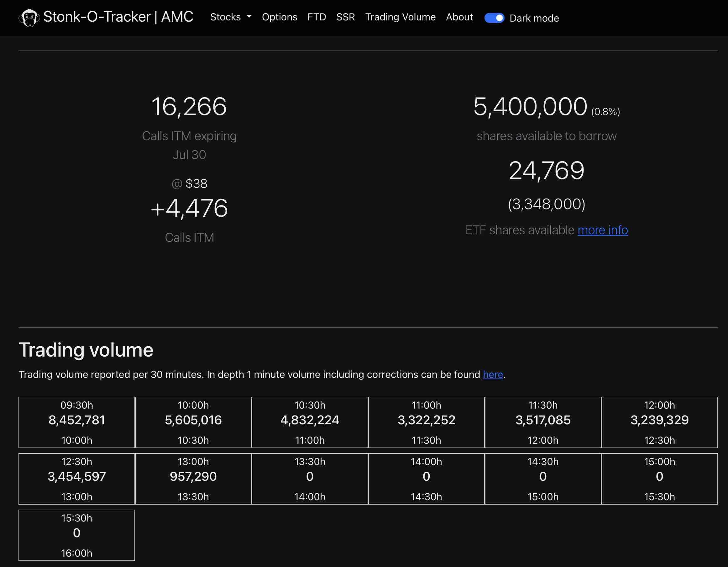Click the 16,266 Calls ITM expiring figure
This screenshot has width=728, height=567.
pos(189,106)
